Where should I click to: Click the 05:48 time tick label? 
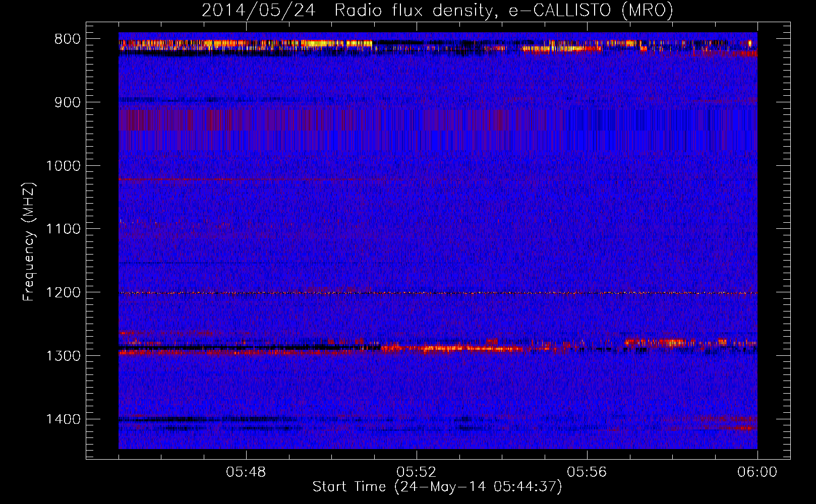click(246, 472)
